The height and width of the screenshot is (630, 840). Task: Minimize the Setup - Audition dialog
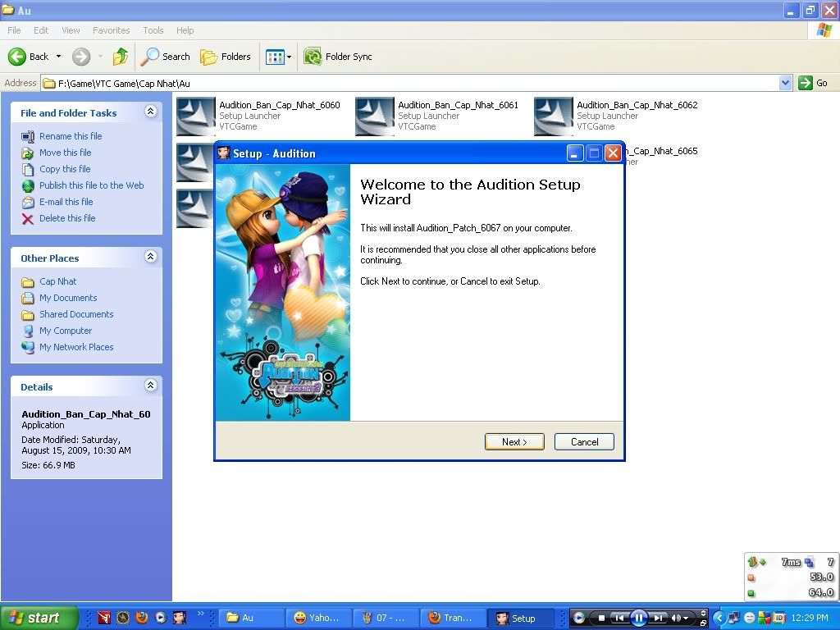(575, 153)
